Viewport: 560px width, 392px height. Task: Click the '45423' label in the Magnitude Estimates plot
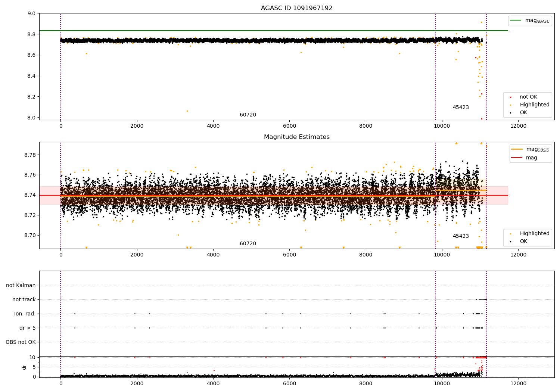pyautogui.click(x=461, y=236)
